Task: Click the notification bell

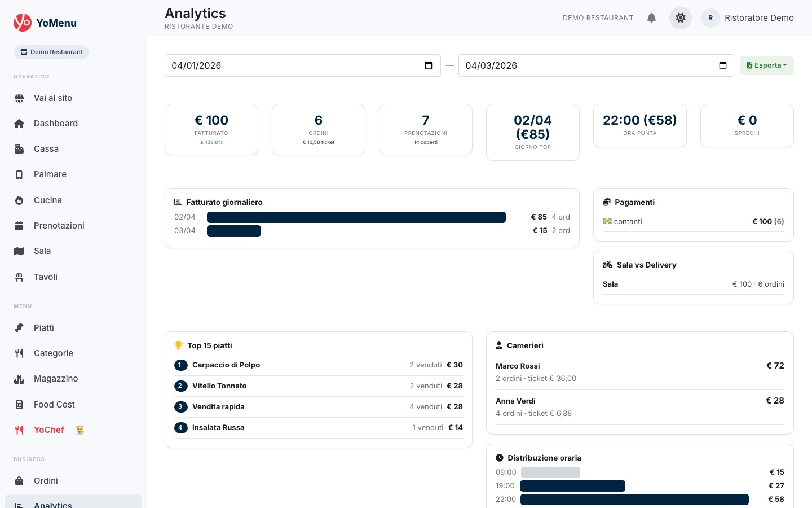Action: [652, 17]
